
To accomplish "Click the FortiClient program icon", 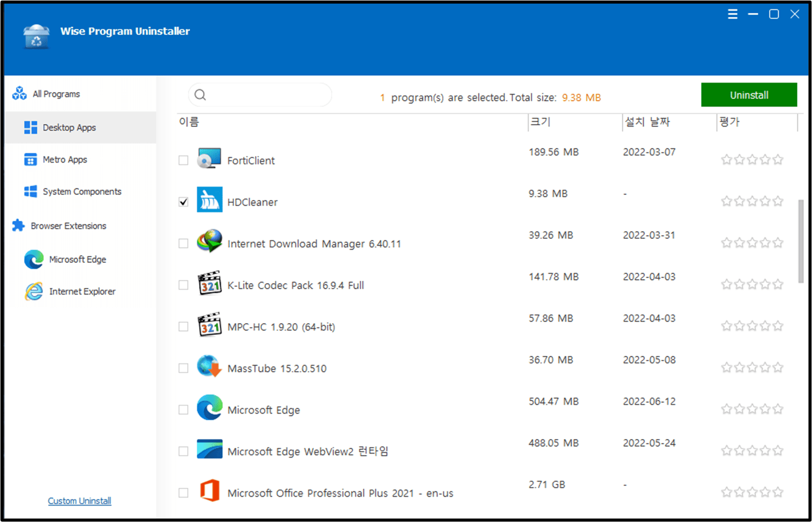I will coord(210,158).
